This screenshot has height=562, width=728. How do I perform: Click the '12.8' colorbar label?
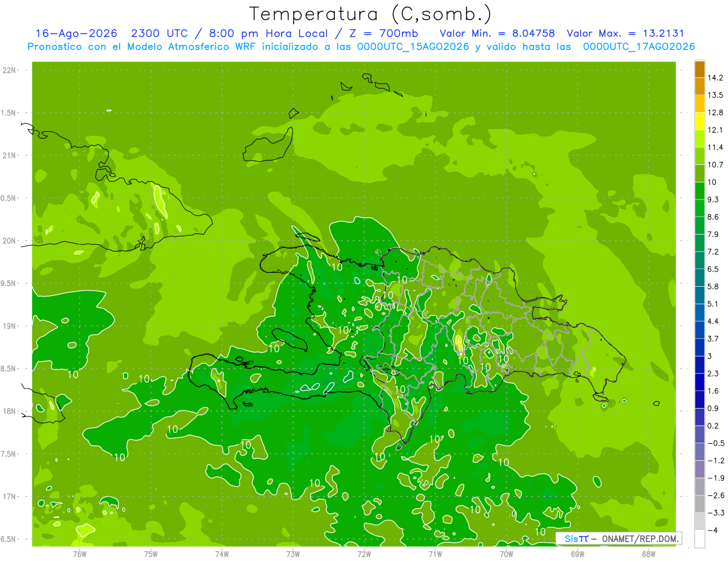pos(716,112)
